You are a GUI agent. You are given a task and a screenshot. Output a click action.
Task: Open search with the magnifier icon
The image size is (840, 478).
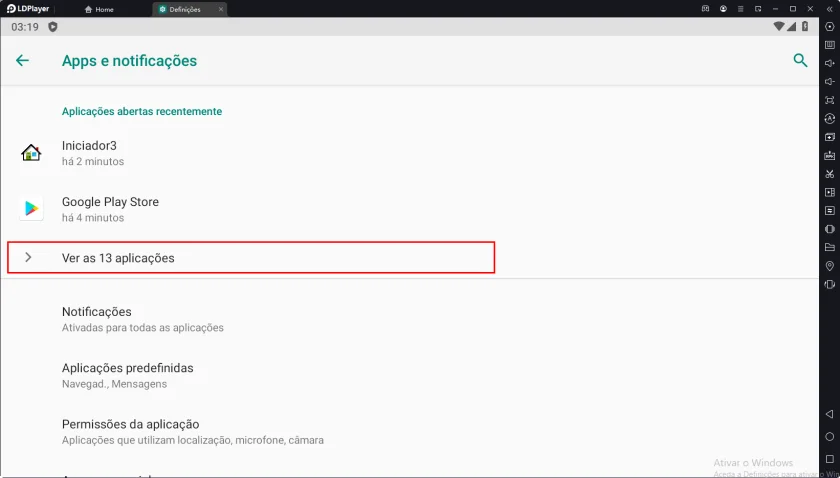click(x=800, y=61)
